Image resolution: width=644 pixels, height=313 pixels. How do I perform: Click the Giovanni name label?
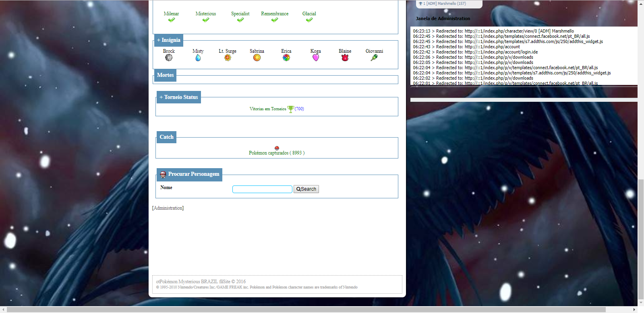[x=374, y=51]
